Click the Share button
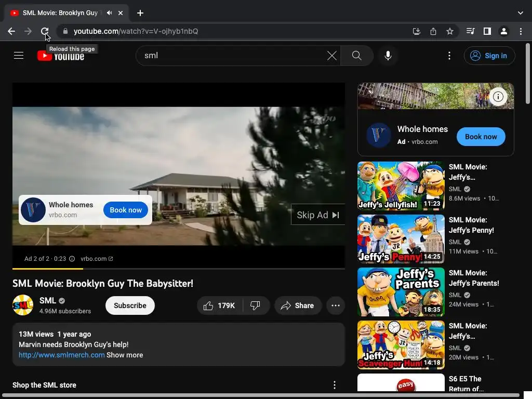 pyautogui.click(x=298, y=305)
